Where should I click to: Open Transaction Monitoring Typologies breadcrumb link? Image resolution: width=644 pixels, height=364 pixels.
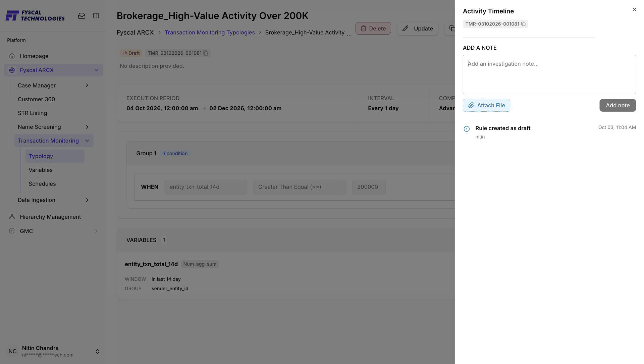tap(210, 33)
